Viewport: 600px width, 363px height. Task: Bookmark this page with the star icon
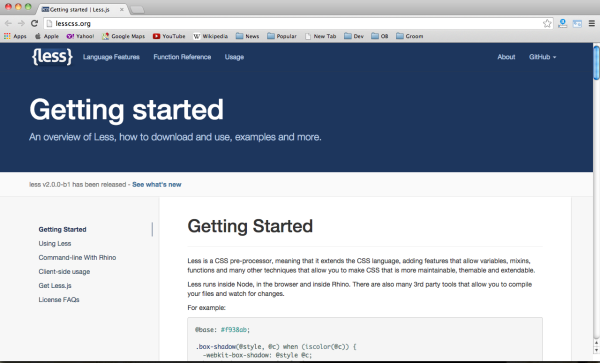click(x=547, y=23)
